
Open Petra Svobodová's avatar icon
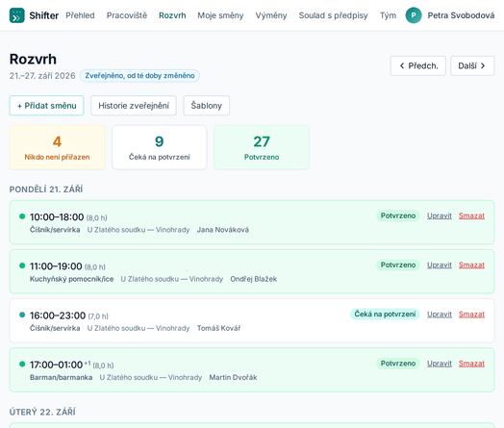414,15
